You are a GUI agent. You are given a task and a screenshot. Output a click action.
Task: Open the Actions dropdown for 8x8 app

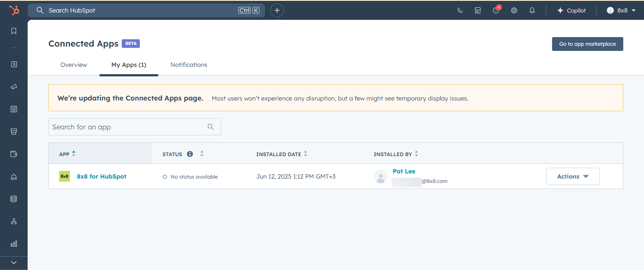573,176
